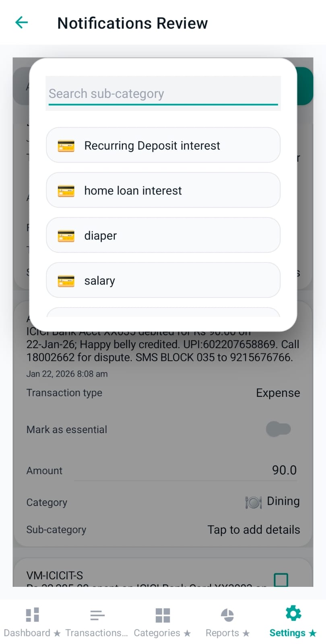326x644 pixels.
Task: Open the Dining category selector
Action: point(272,502)
